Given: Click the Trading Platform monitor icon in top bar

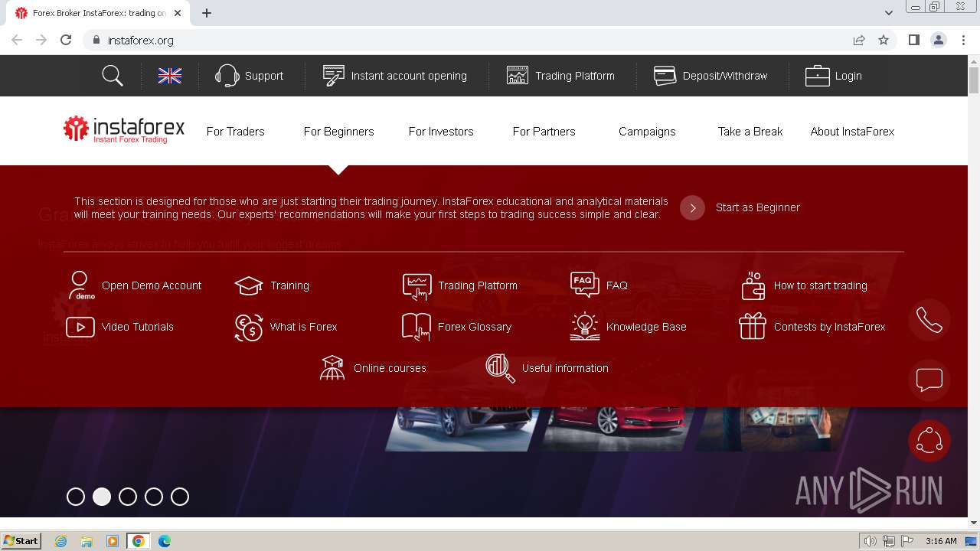Looking at the screenshot, I should (x=518, y=76).
